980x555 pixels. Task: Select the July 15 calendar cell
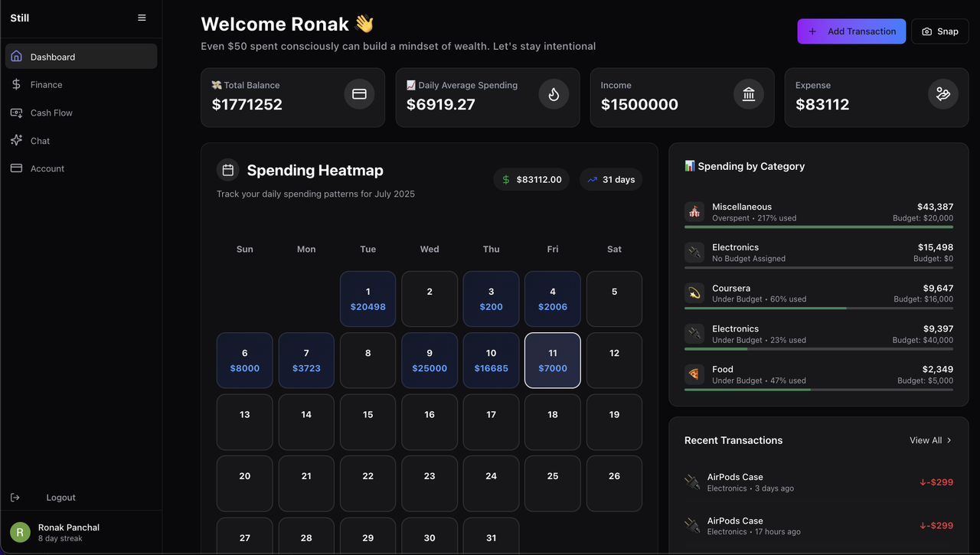pyautogui.click(x=367, y=422)
